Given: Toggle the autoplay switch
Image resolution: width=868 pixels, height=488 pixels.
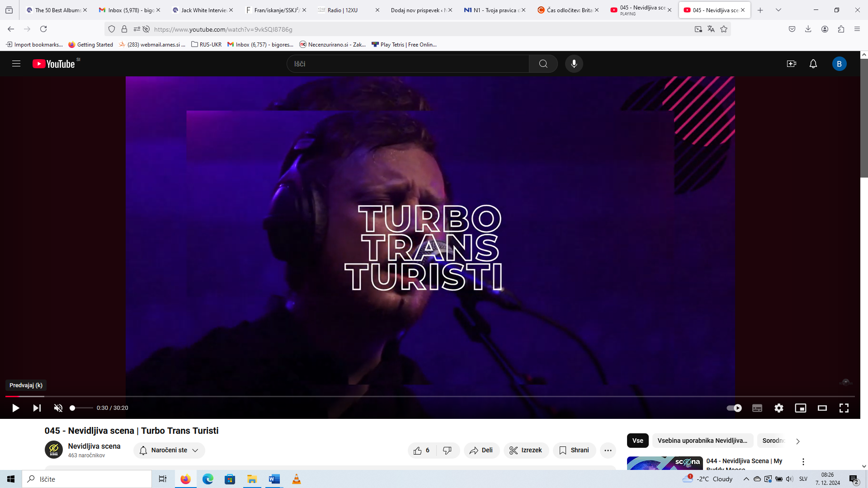Looking at the screenshot, I should pyautogui.click(x=734, y=408).
